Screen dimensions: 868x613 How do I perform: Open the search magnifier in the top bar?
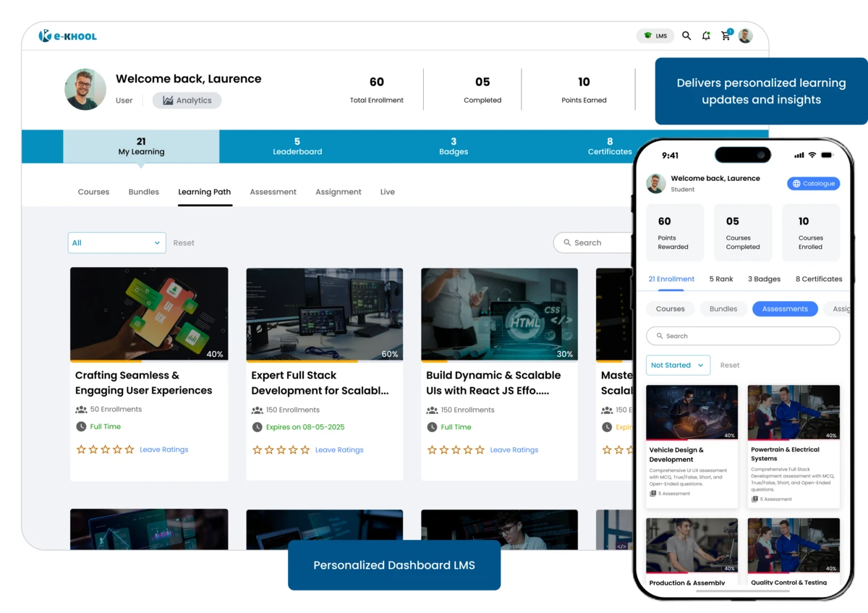click(686, 35)
